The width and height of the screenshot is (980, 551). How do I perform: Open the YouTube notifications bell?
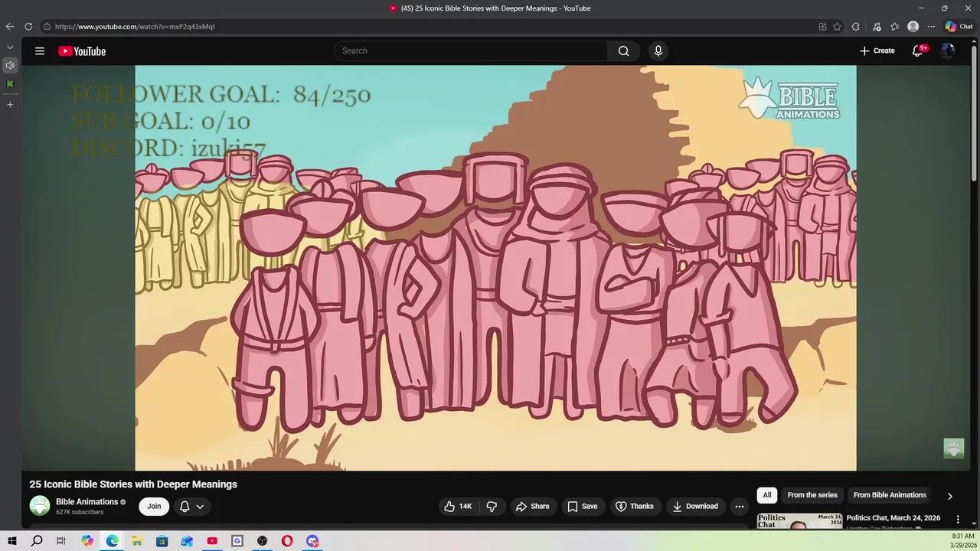point(917,51)
